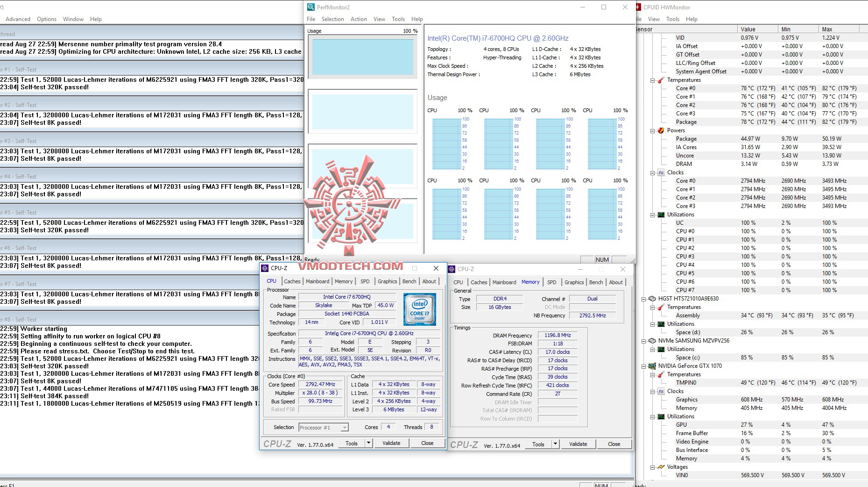Collapse the HGST HTS721010A9E630 tree node

tap(643, 299)
